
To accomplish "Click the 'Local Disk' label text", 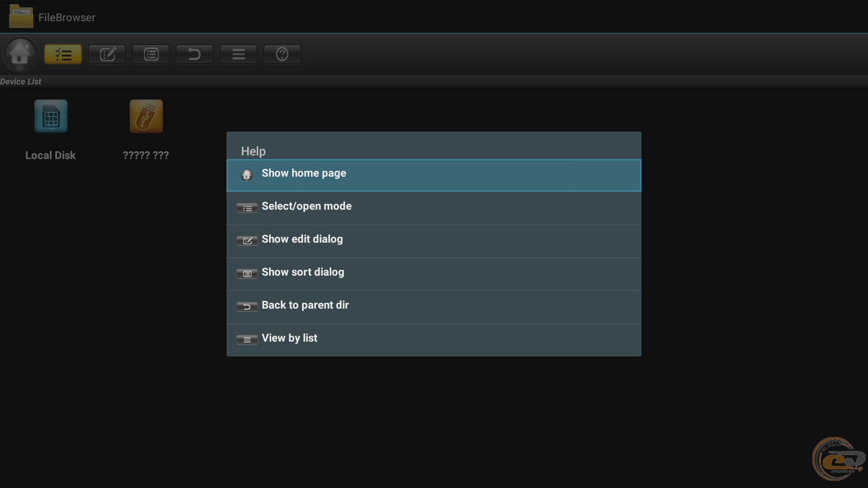I will click(x=51, y=155).
